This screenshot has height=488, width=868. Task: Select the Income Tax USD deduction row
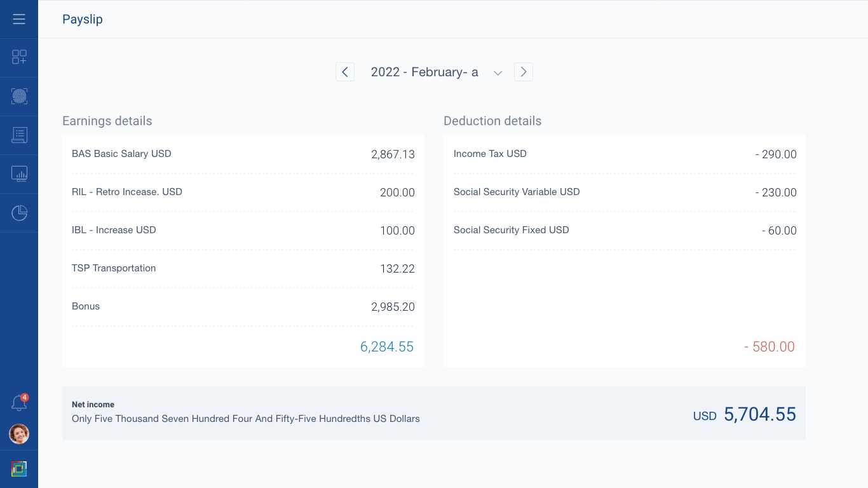coord(624,154)
